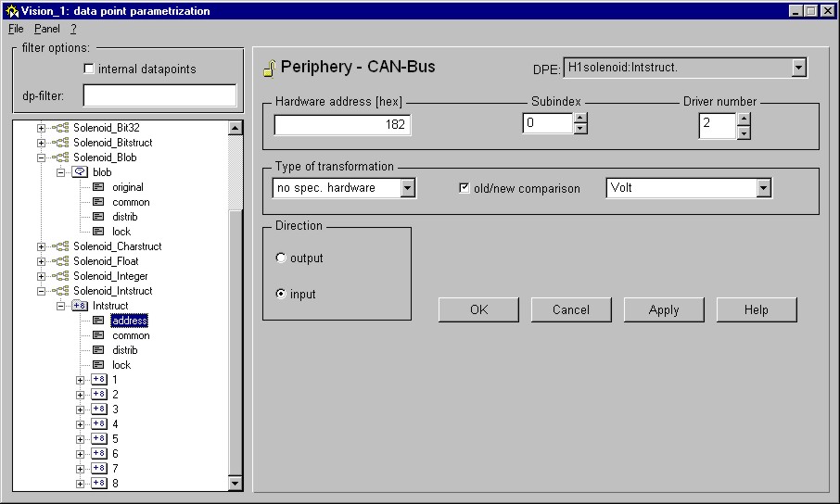
Task: Click the dp-filter text field
Action: [159, 95]
